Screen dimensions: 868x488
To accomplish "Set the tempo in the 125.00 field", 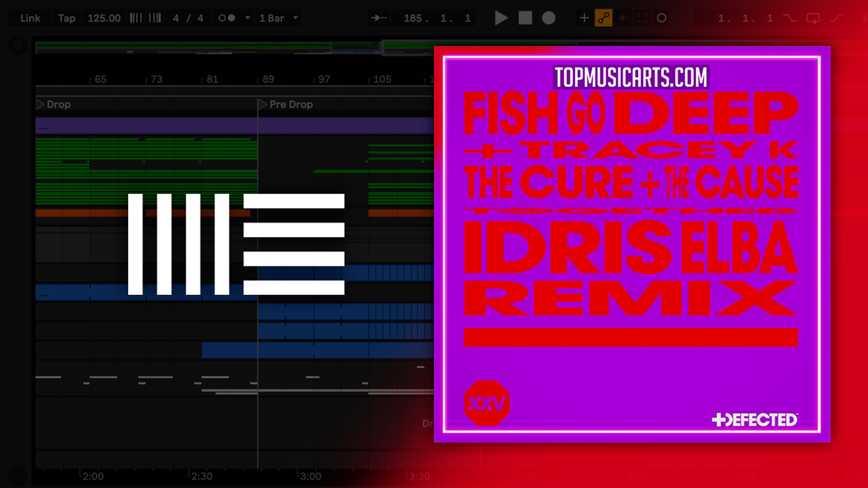I will 103,17.
